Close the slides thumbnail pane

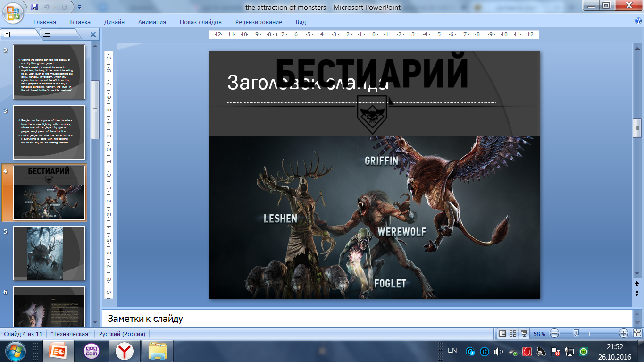pyautogui.click(x=93, y=34)
